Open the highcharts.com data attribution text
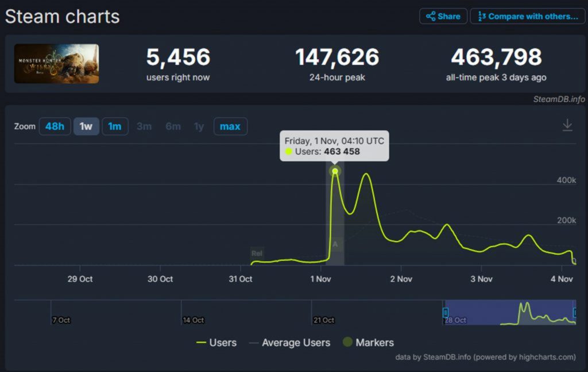This screenshot has width=588, height=372. click(485, 357)
